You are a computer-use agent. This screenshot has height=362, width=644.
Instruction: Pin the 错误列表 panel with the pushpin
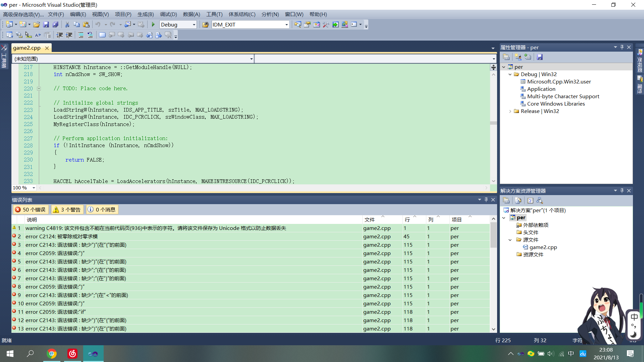(486, 199)
